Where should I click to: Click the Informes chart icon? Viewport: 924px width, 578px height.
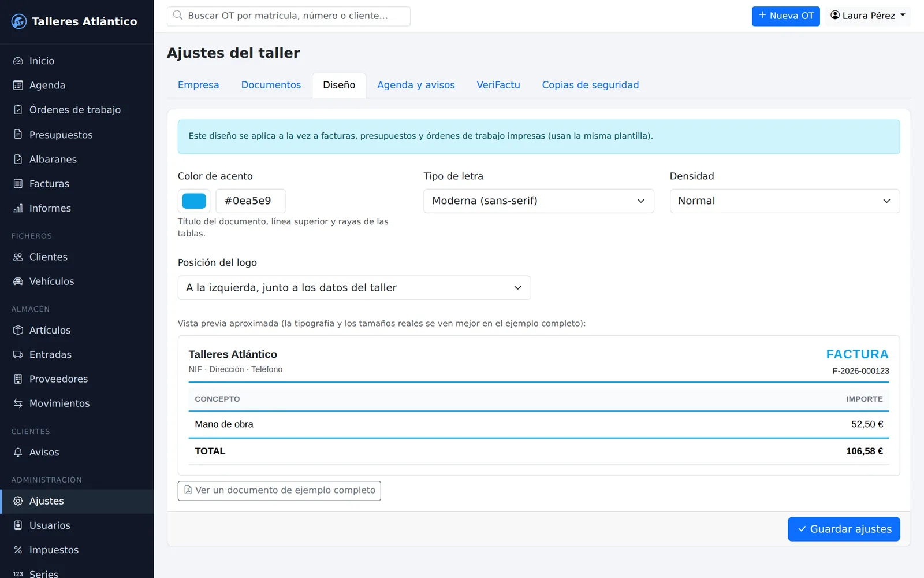click(x=18, y=208)
